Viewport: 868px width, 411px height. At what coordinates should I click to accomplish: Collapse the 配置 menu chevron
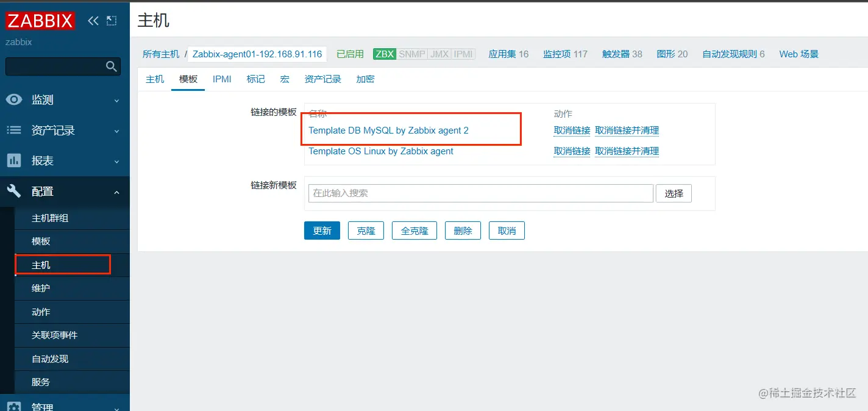116,192
